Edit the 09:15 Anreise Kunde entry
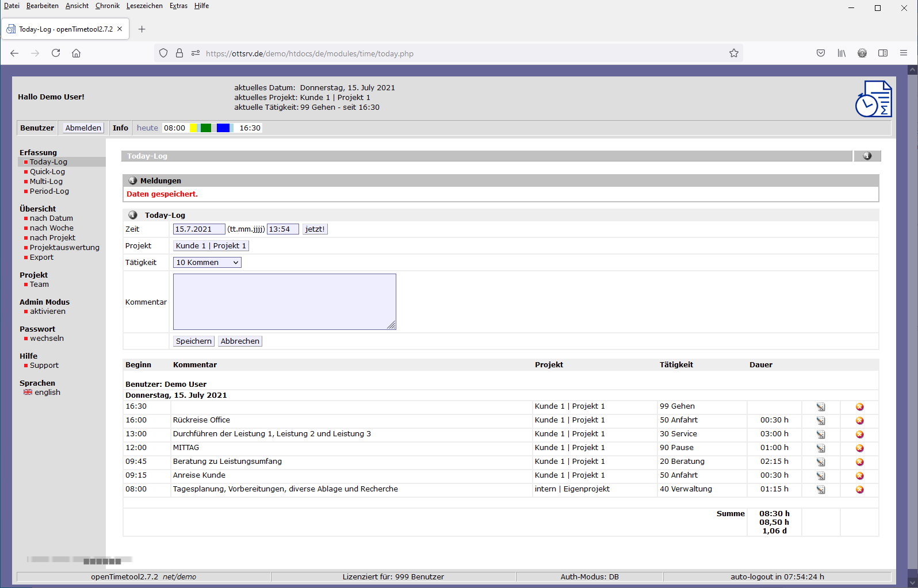 pos(821,476)
